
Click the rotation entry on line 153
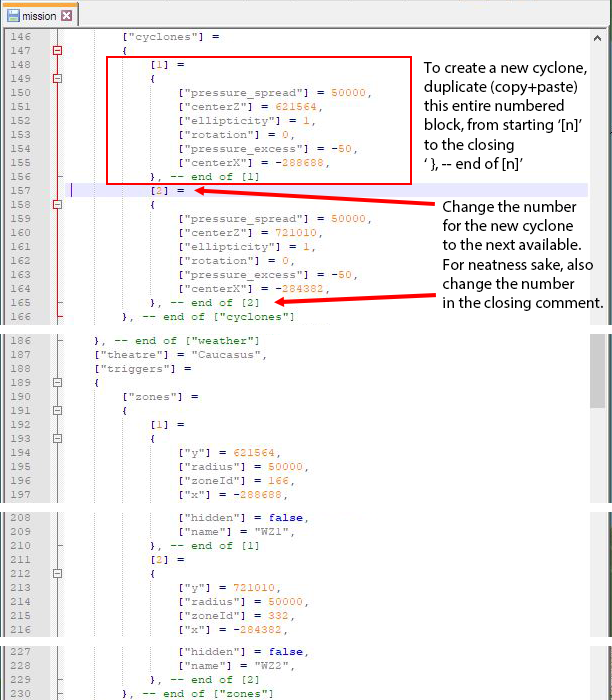click(236, 135)
